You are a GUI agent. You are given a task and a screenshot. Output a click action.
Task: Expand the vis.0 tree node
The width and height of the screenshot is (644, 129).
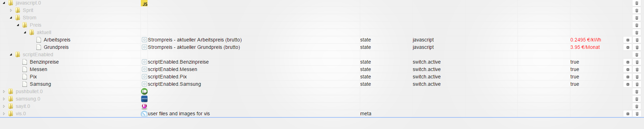tap(4, 114)
